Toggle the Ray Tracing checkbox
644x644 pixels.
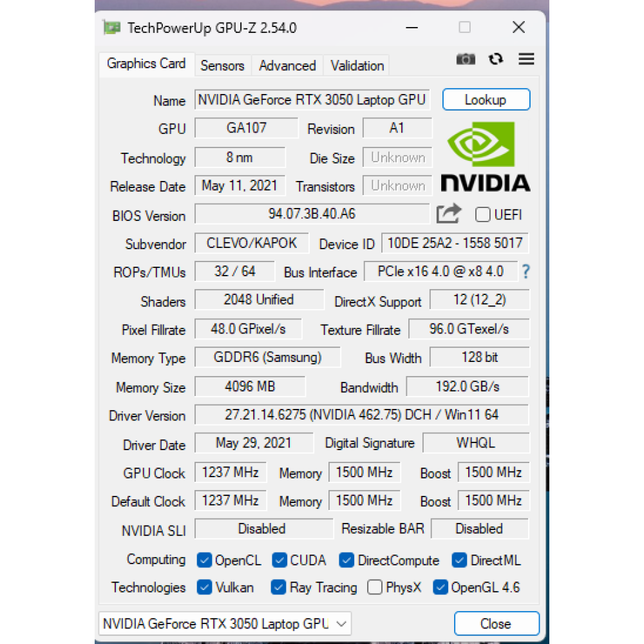point(278,587)
